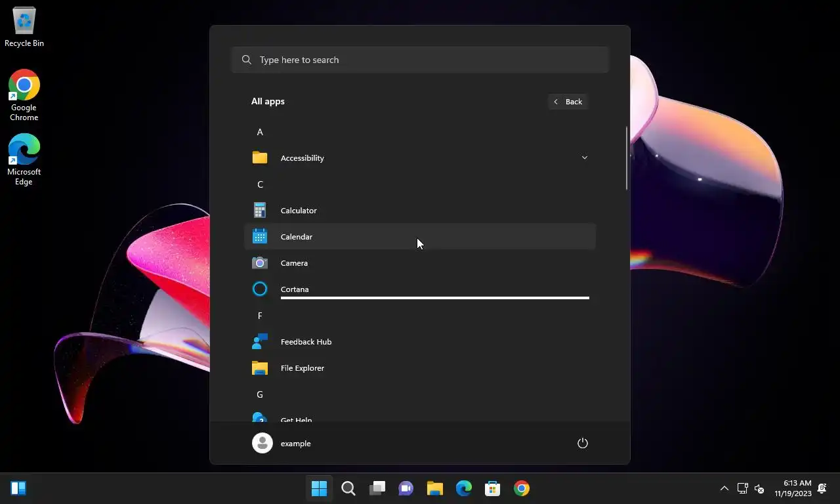Click the Type here to search field
The image size is (840, 504).
420,60
